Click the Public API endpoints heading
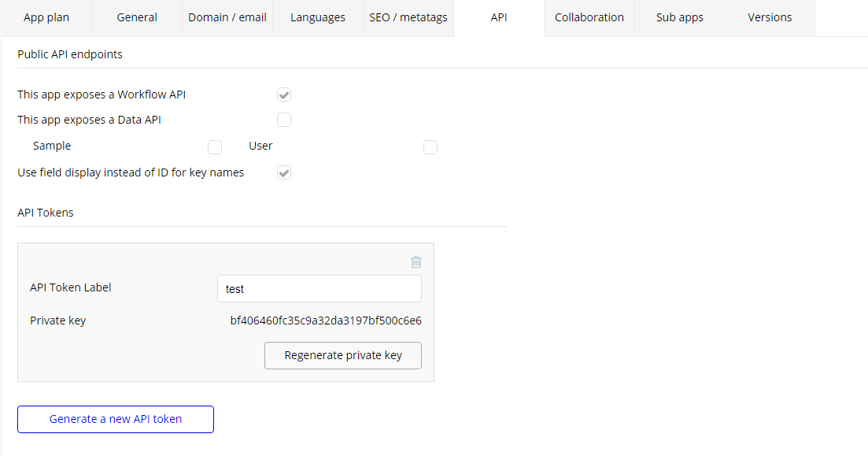This screenshot has width=868, height=456. click(x=70, y=54)
